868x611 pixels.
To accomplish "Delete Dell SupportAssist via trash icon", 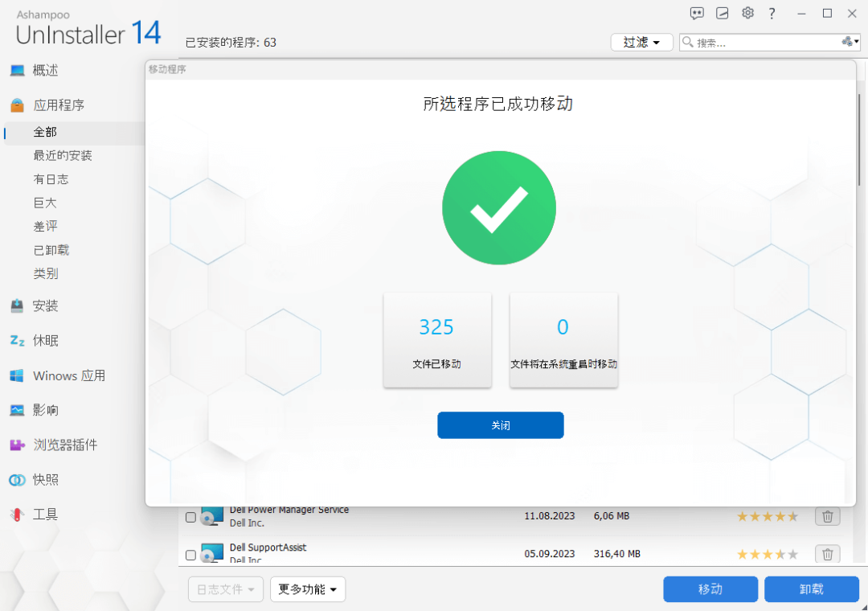I will click(x=828, y=553).
